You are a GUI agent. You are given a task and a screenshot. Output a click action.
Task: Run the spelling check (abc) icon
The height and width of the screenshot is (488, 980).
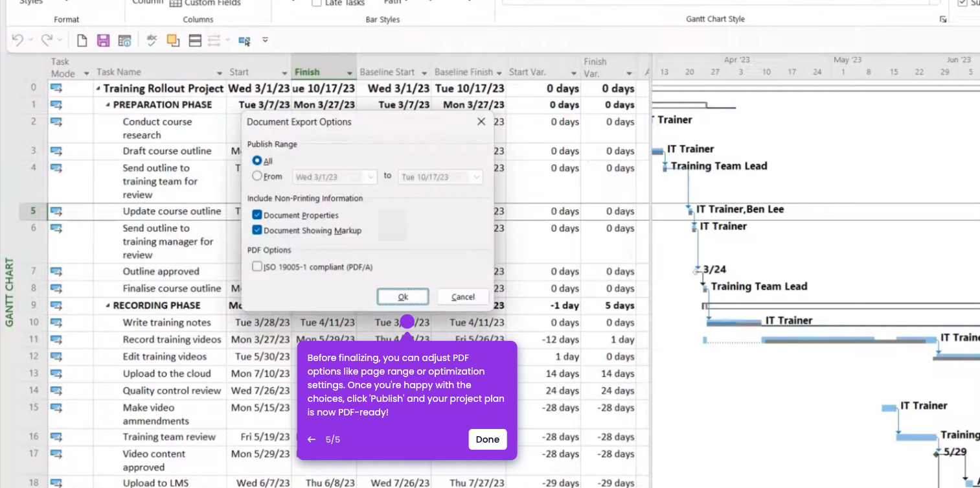click(152, 41)
